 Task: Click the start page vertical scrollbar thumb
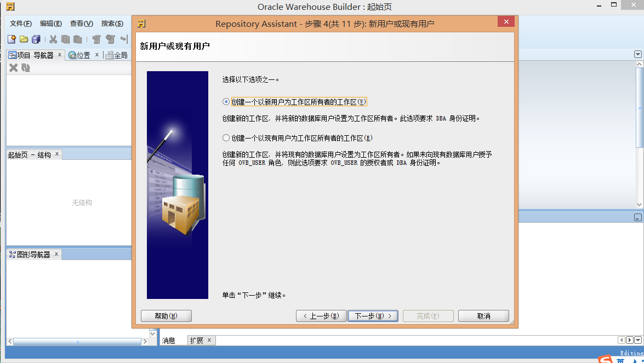[639, 108]
